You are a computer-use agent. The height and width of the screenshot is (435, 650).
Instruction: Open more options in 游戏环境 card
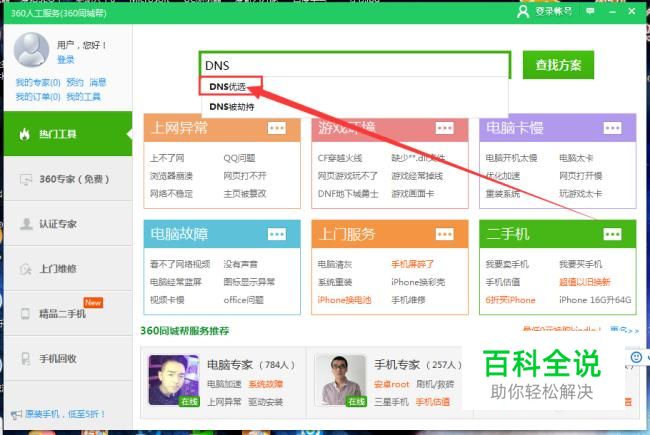tap(444, 128)
